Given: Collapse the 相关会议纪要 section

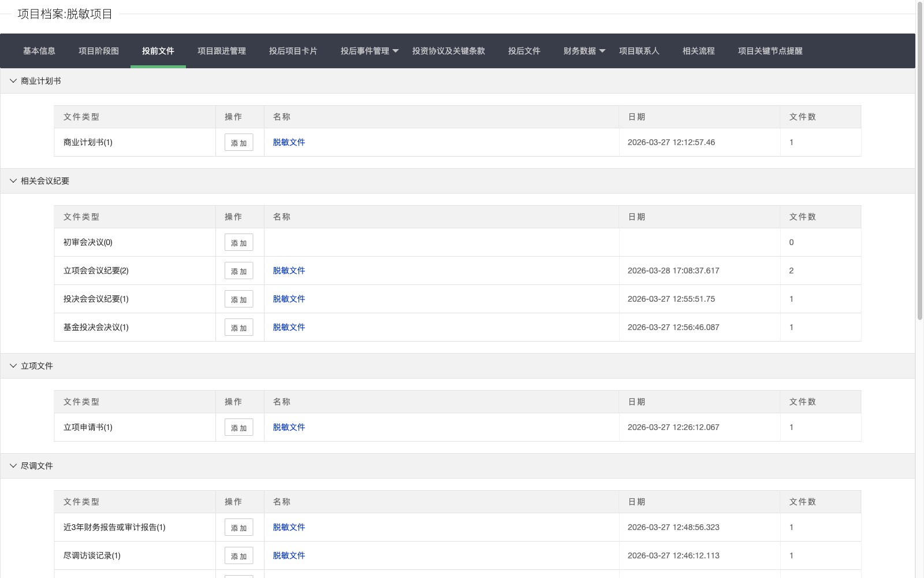Looking at the screenshot, I should click(13, 181).
